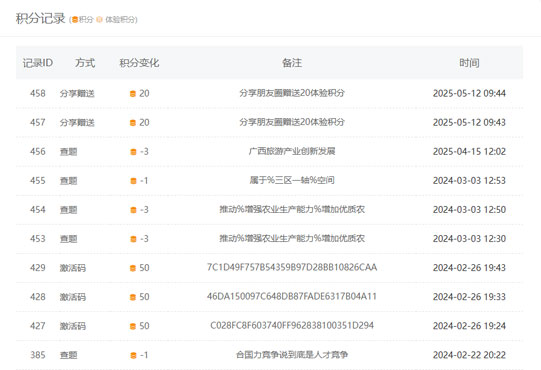Viewport: 541px width, 370px height.
Task: Select record ID 428
Action: point(38,297)
